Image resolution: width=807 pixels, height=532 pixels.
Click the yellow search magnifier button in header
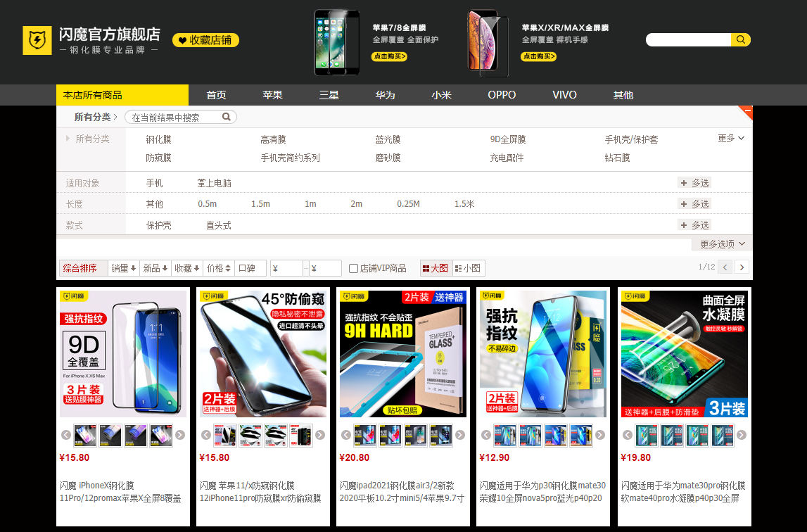741,40
